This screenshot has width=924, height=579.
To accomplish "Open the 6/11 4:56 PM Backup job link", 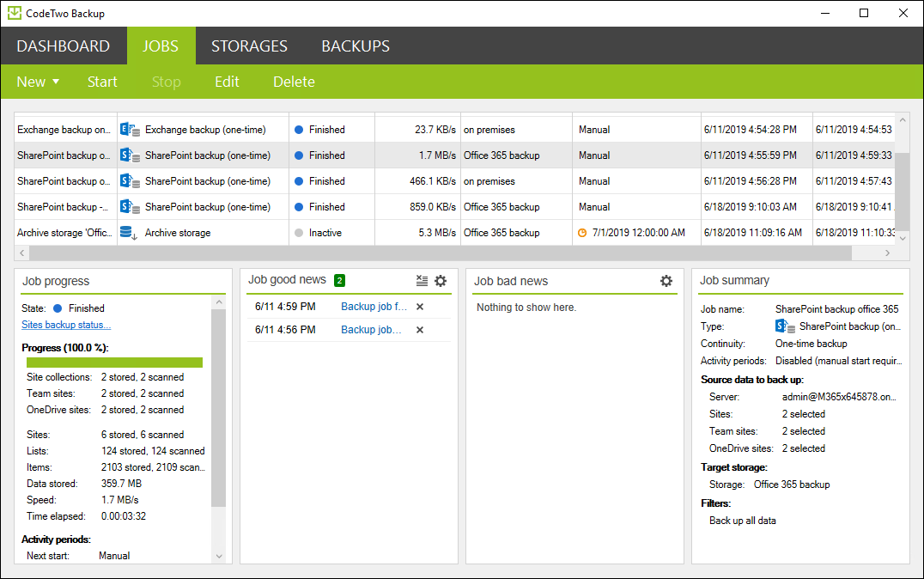I will (x=371, y=330).
